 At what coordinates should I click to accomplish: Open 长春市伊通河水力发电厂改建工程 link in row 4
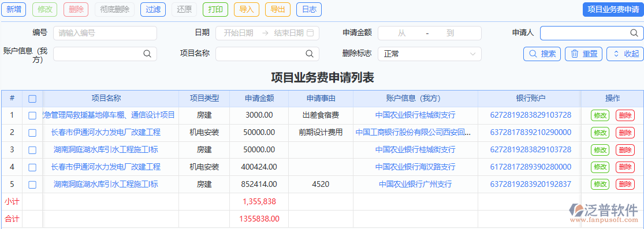pyautogui.click(x=106, y=167)
